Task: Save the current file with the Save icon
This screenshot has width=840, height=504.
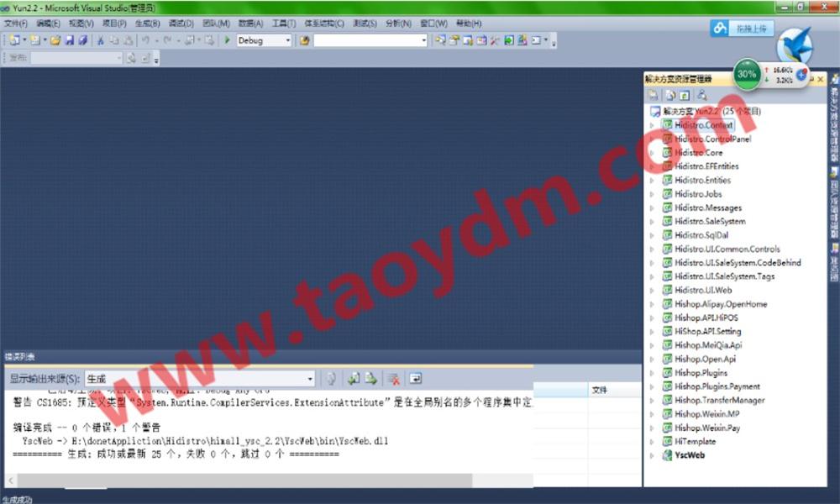Action: click(x=70, y=40)
